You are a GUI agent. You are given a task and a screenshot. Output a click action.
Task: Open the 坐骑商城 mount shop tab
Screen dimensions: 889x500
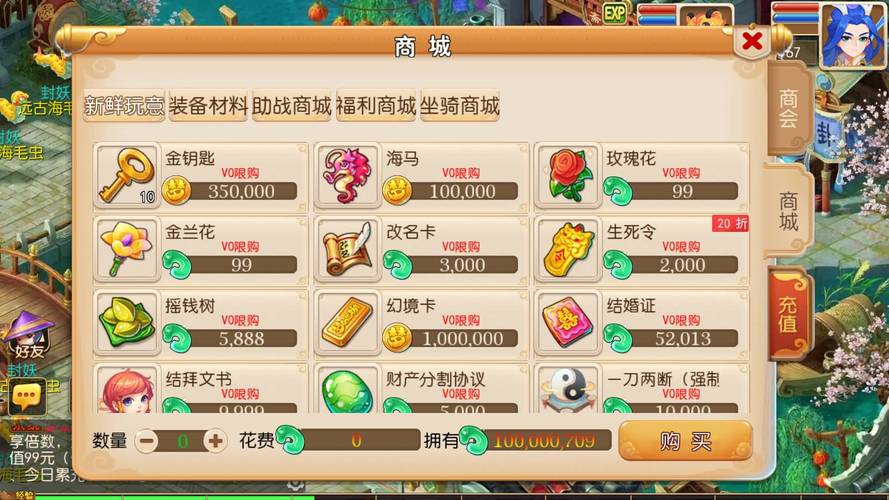click(x=460, y=105)
